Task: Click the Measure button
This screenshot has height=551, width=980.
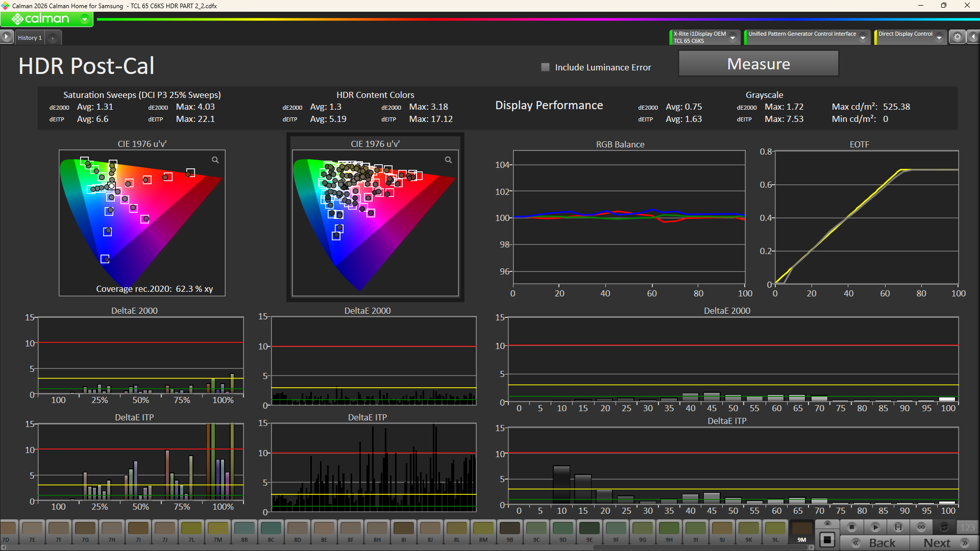Action: [758, 64]
